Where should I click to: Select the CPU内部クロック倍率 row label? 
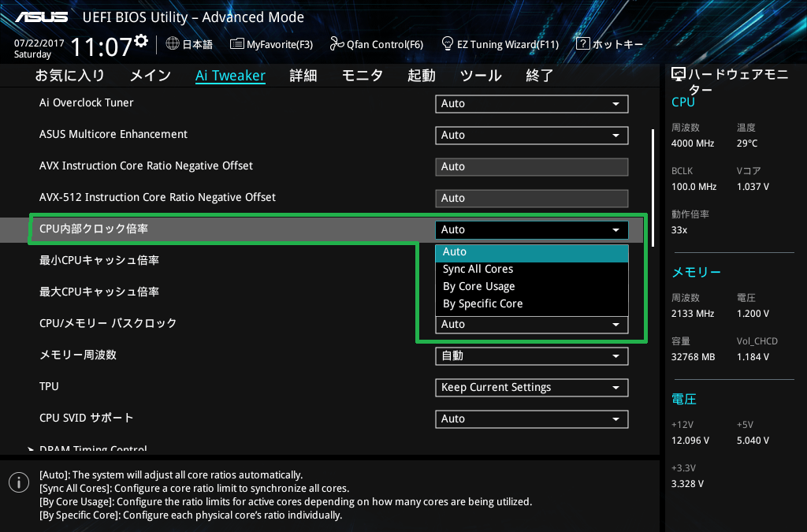[x=94, y=229]
